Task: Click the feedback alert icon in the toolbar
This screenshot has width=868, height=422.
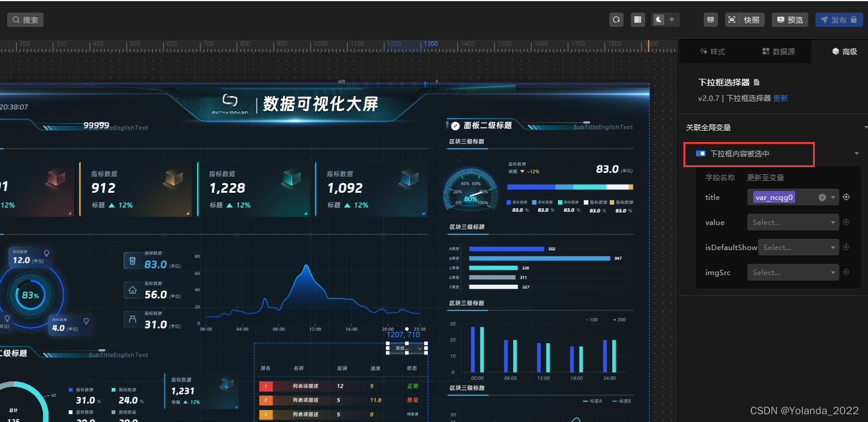Action: coord(711,20)
